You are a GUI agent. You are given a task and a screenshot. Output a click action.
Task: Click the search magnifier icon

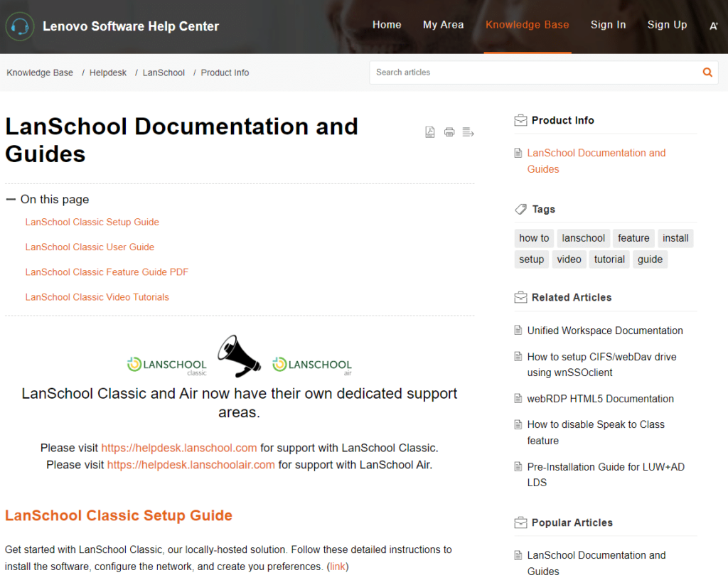click(707, 73)
